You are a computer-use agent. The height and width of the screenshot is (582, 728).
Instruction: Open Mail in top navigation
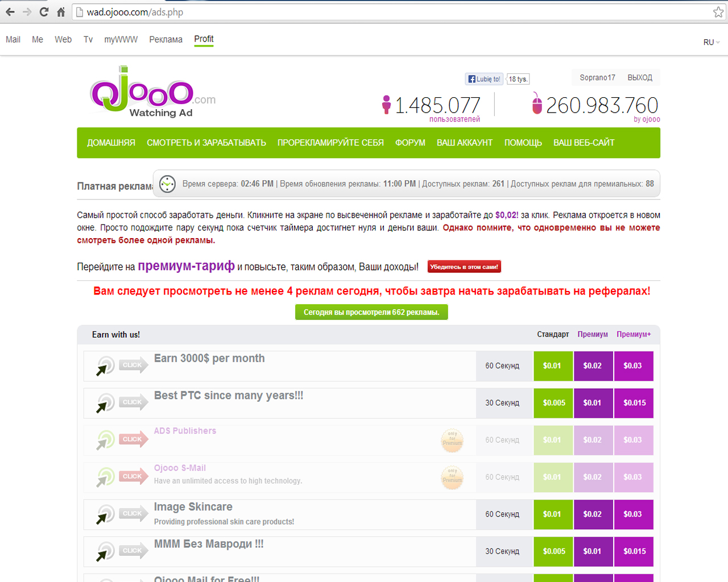[x=13, y=39]
